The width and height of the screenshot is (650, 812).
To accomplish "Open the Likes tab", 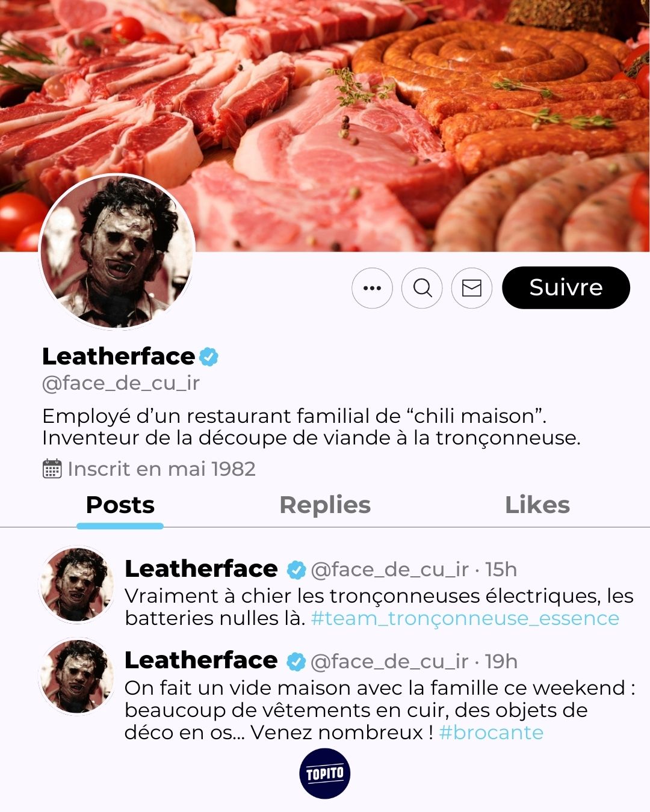I will click(x=537, y=505).
